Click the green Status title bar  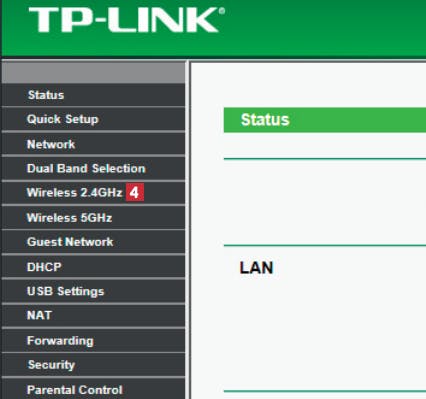click(x=325, y=120)
